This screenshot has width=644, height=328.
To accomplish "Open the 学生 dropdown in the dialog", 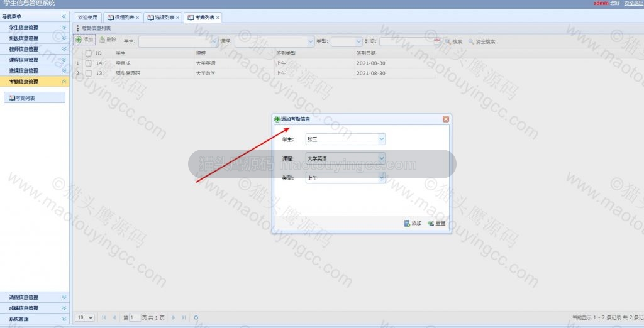I will pos(382,139).
